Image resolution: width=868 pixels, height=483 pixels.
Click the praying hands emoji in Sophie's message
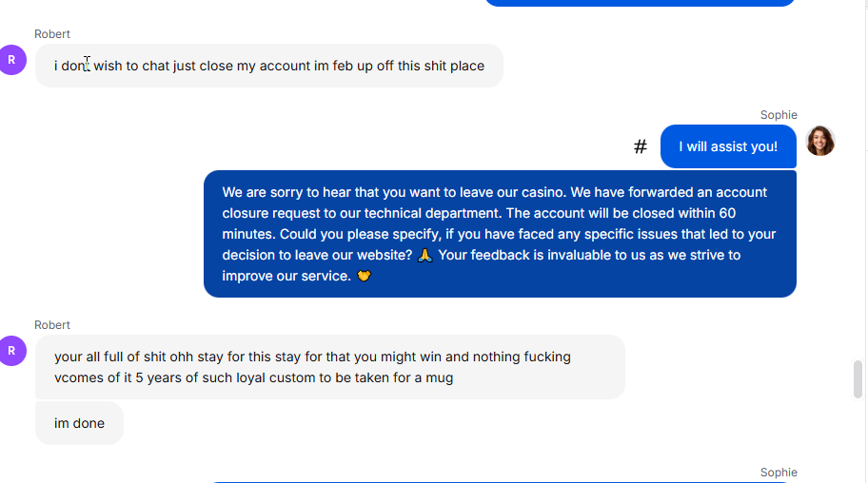pos(424,255)
